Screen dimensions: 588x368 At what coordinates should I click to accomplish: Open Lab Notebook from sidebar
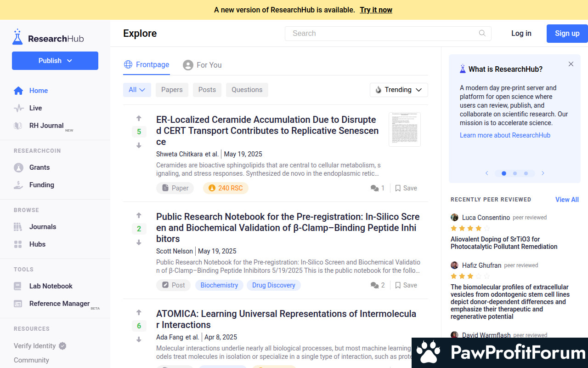point(51,286)
